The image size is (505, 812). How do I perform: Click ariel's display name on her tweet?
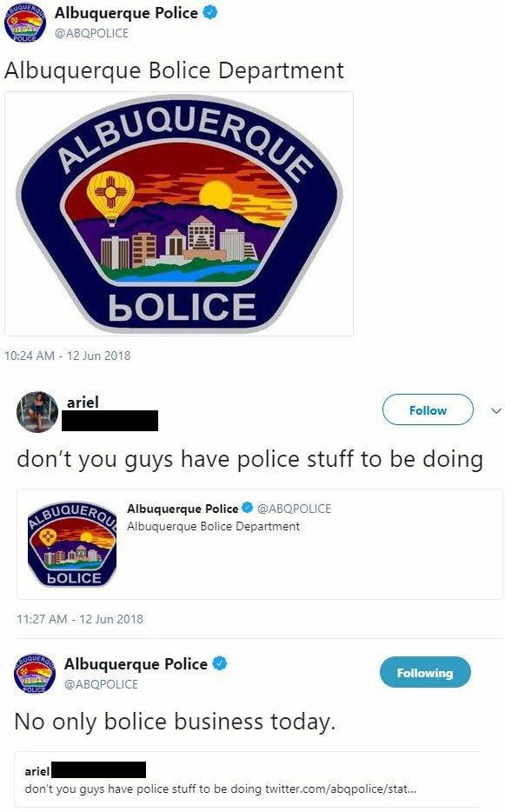(83, 402)
